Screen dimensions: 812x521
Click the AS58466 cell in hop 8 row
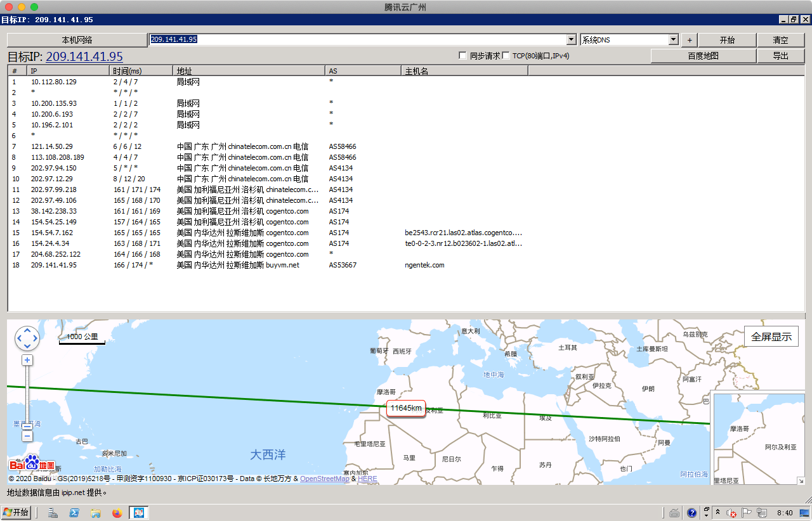pos(343,157)
